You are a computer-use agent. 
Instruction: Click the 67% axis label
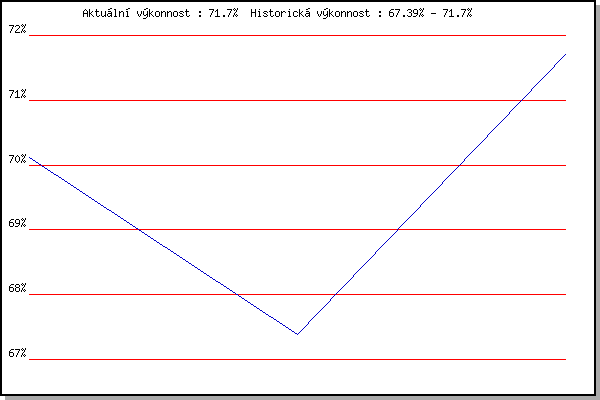point(17,353)
